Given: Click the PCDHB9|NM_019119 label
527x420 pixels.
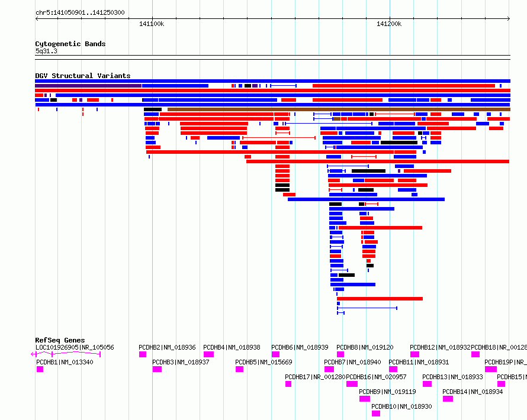Looking at the screenshot, I should 387,392.
